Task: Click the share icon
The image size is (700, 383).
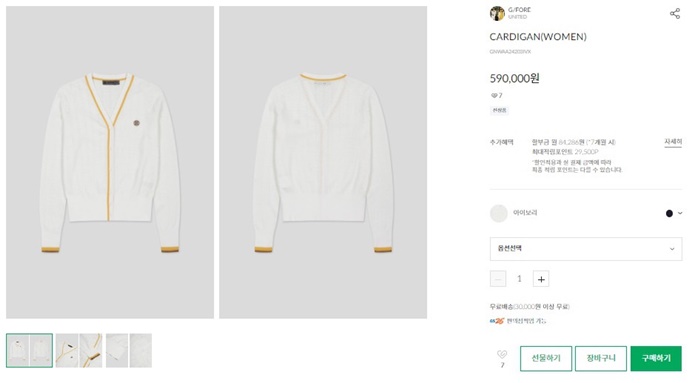Action: [x=675, y=13]
